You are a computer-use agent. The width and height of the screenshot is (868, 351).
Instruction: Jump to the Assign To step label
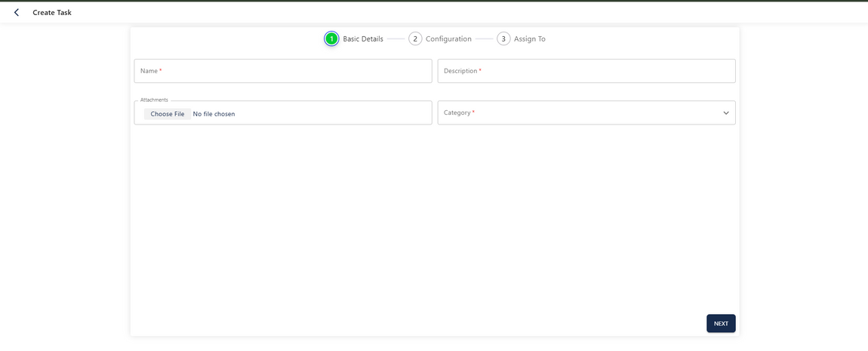[530, 38]
